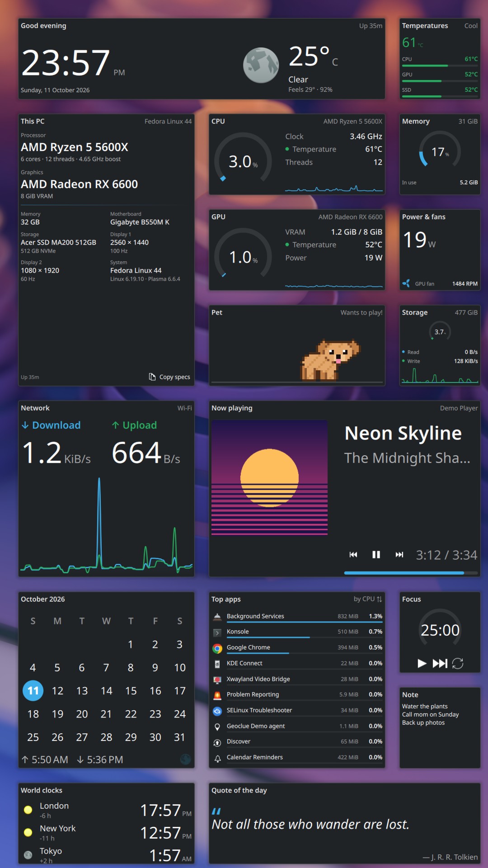The height and width of the screenshot is (868, 488).
Task: Click the 'AMD Radeon RX 6600' graphics name
Action: point(80,184)
